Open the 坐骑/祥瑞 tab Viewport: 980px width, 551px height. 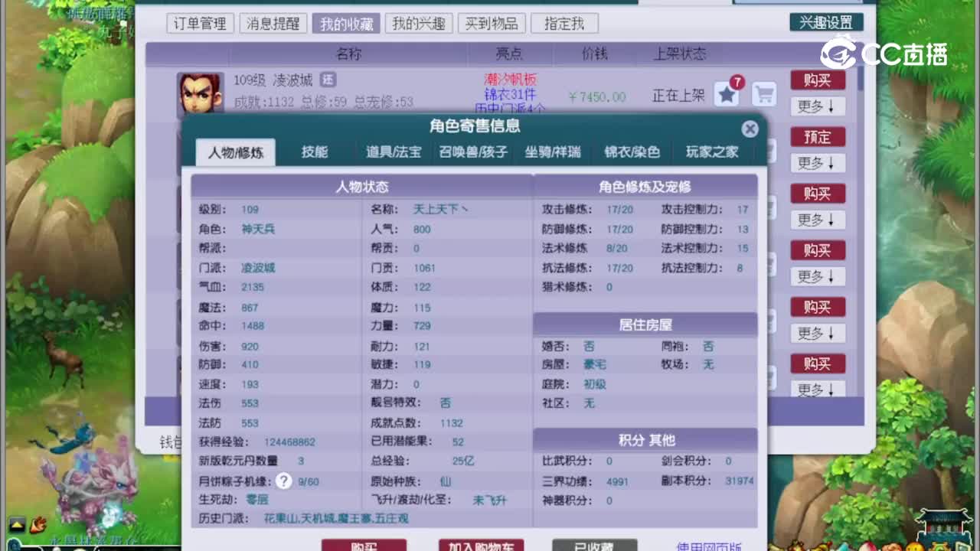point(554,152)
